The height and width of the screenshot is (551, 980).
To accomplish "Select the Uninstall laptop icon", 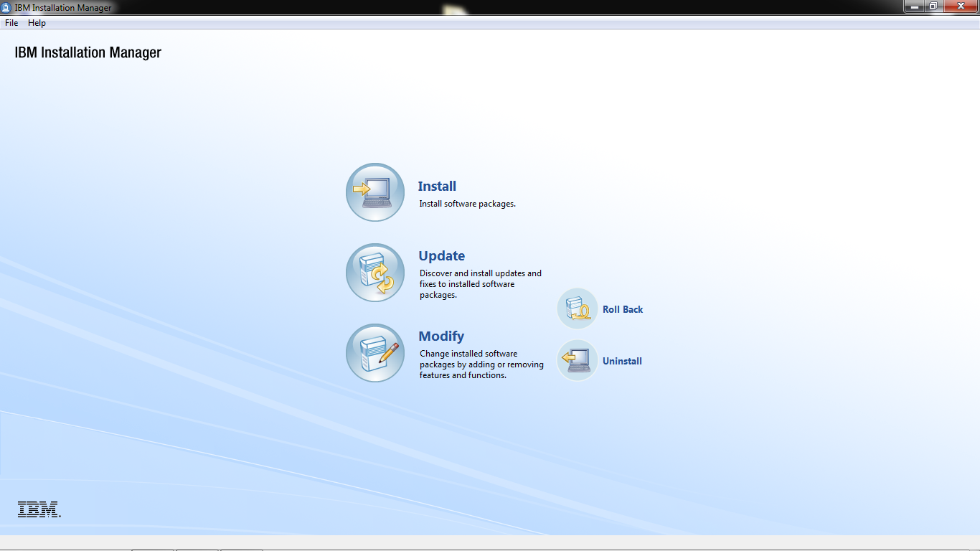I will point(577,361).
